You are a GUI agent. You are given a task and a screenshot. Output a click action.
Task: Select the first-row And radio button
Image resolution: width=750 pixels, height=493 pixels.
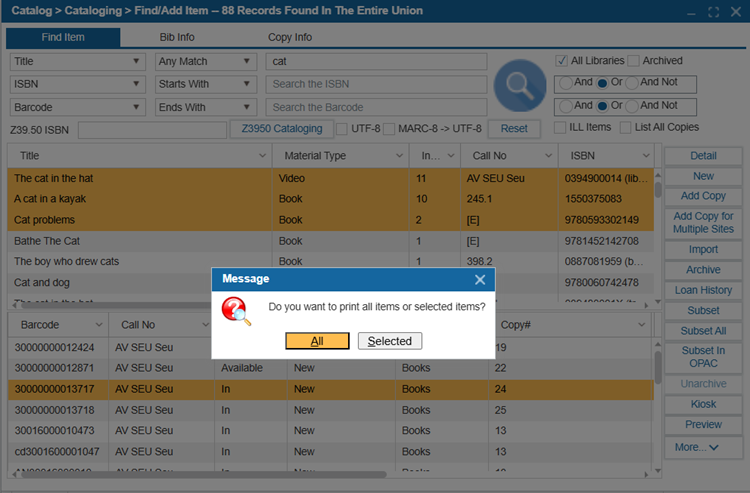click(566, 83)
